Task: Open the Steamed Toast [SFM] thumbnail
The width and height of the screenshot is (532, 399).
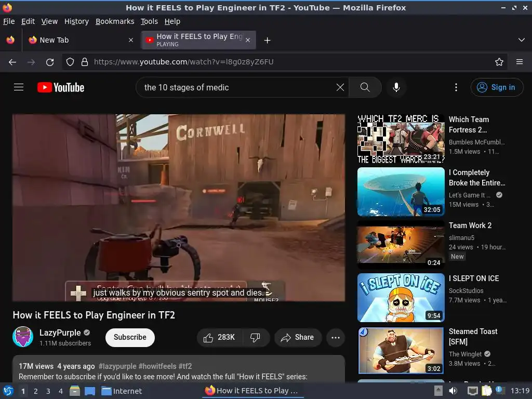Action: (401, 351)
